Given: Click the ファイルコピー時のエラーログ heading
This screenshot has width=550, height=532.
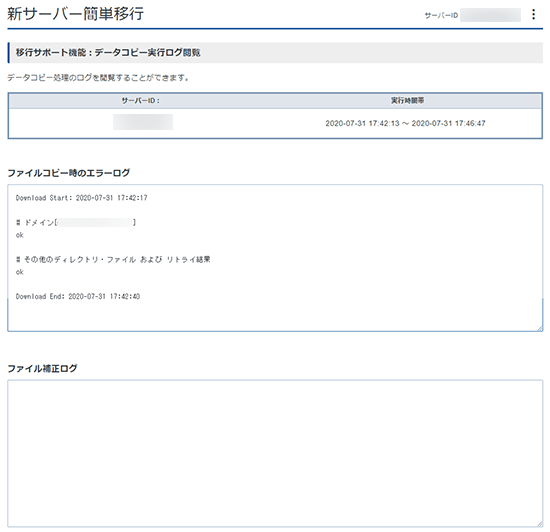Looking at the screenshot, I should (69, 173).
